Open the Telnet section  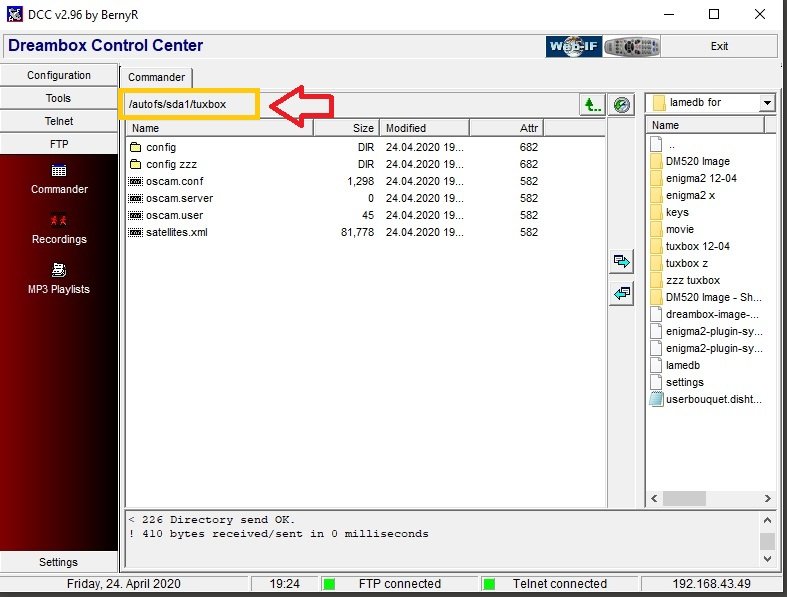[59, 122]
